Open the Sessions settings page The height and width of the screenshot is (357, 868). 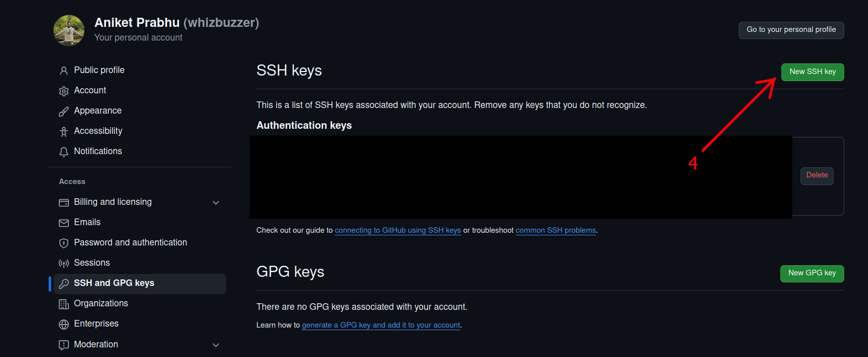point(92,263)
